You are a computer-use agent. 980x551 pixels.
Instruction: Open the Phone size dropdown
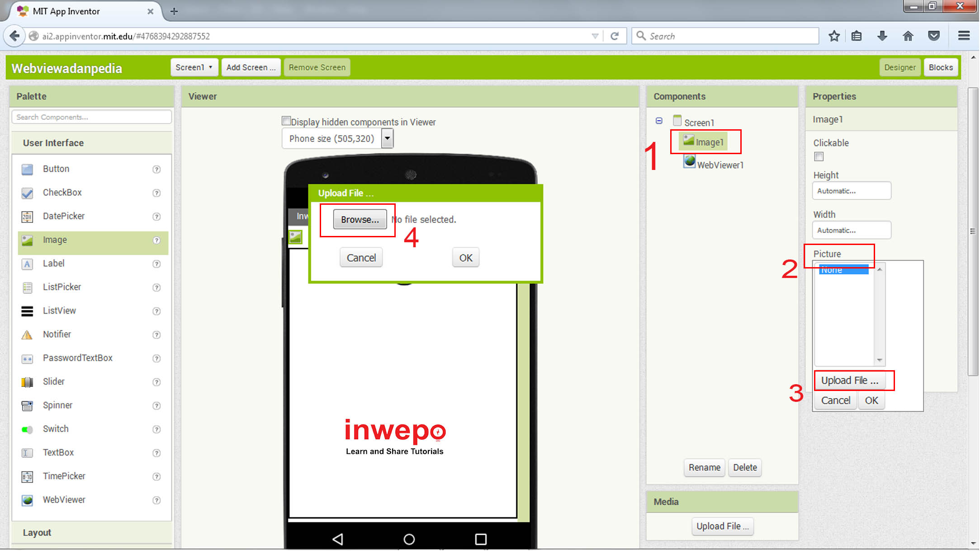pos(387,138)
